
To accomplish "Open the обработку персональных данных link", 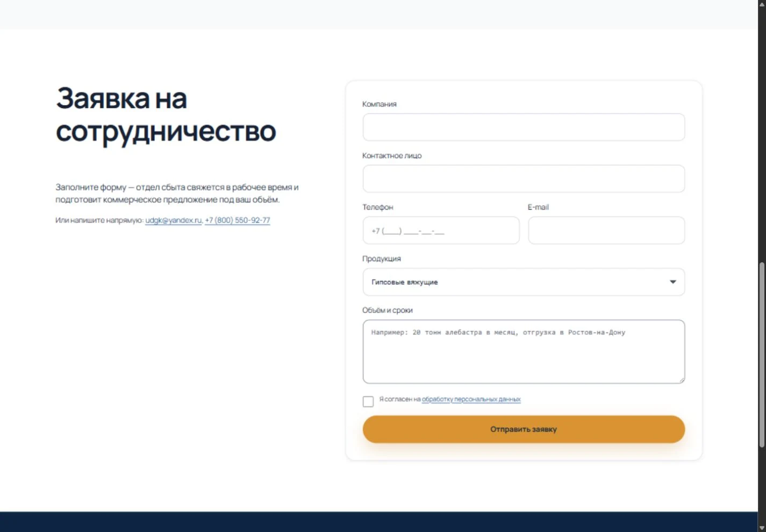I will tap(471, 399).
